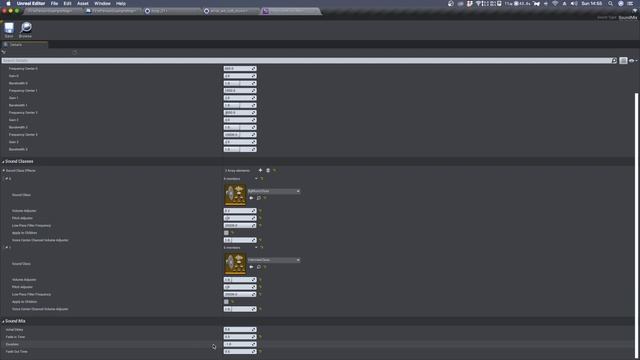This screenshot has width=640, height=360.
Task: Open property matrix grid view
Action: tap(623, 60)
